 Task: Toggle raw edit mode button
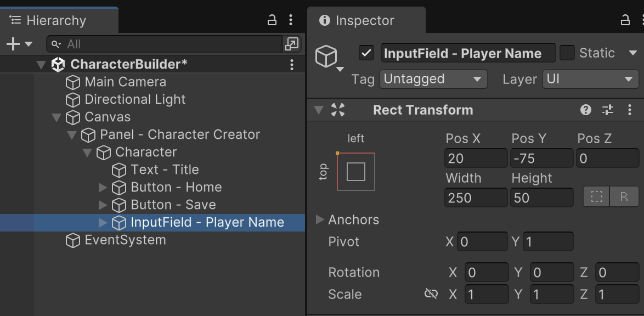[x=624, y=197]
